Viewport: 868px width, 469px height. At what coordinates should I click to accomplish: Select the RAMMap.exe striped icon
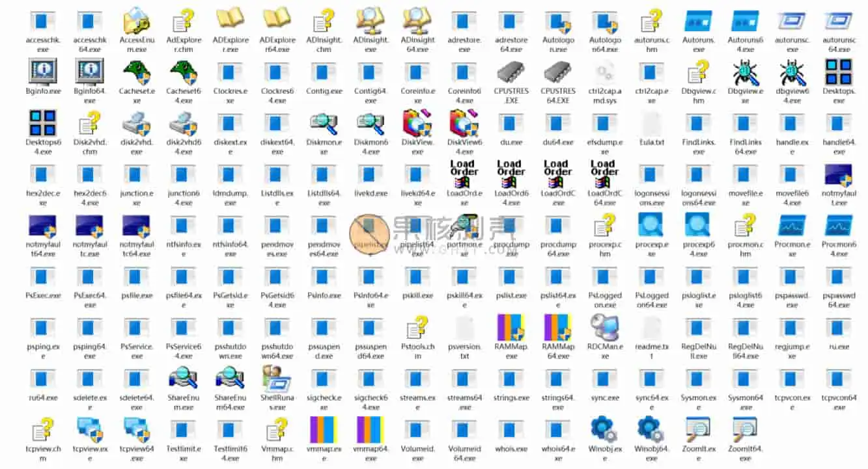[511, 328]
